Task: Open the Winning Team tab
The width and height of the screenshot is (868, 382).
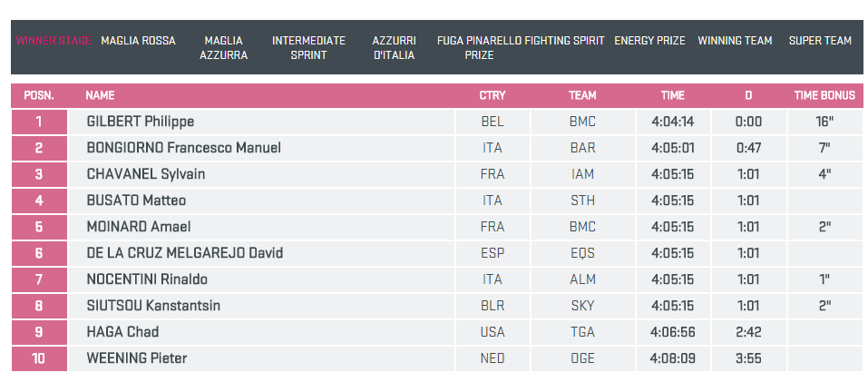Action: point(735,41)
